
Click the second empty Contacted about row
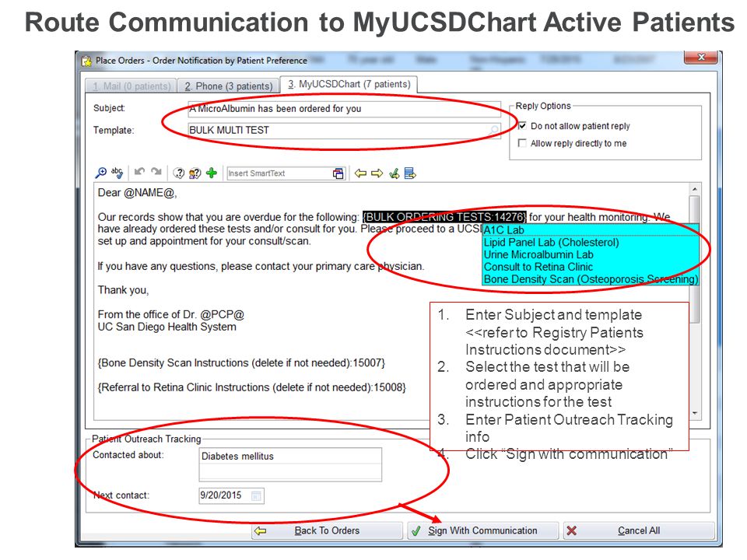click(x=290, y=472)
